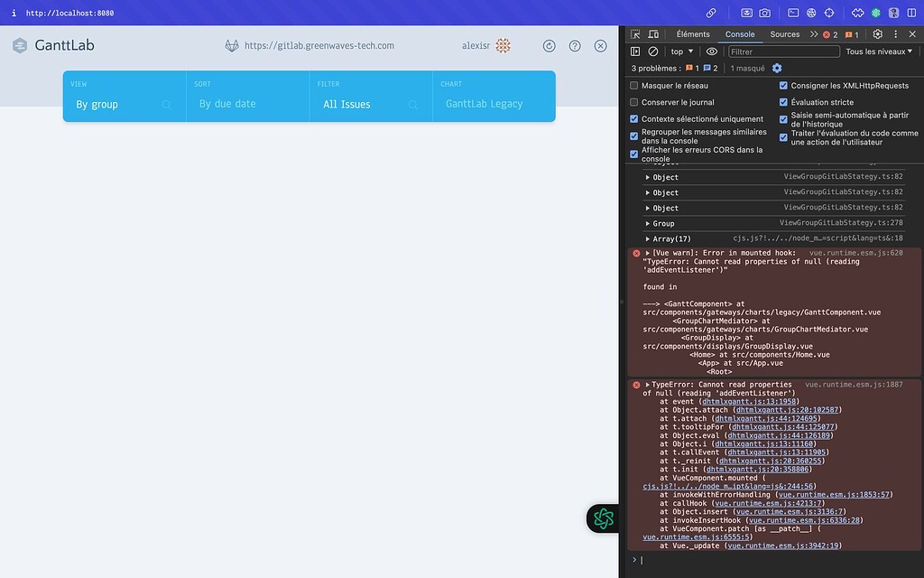Expand the Array(17) console entry
Screen dimensions: 924x578
pos(648,238)
